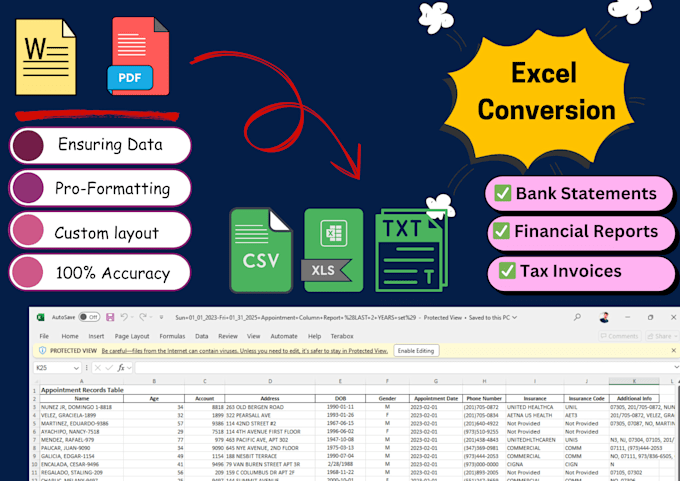The image size is (680, 481).
Task: Switch to the Automate tab
Action: point(284,336)
